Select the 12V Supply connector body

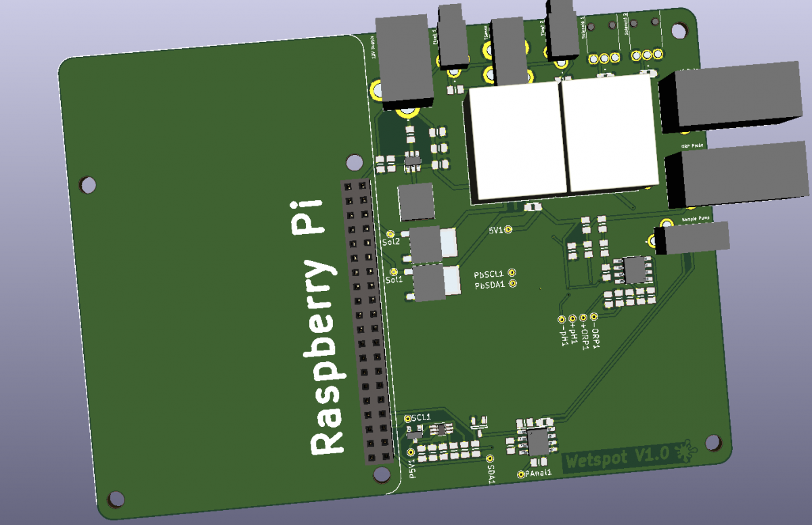tap(404, 61)
